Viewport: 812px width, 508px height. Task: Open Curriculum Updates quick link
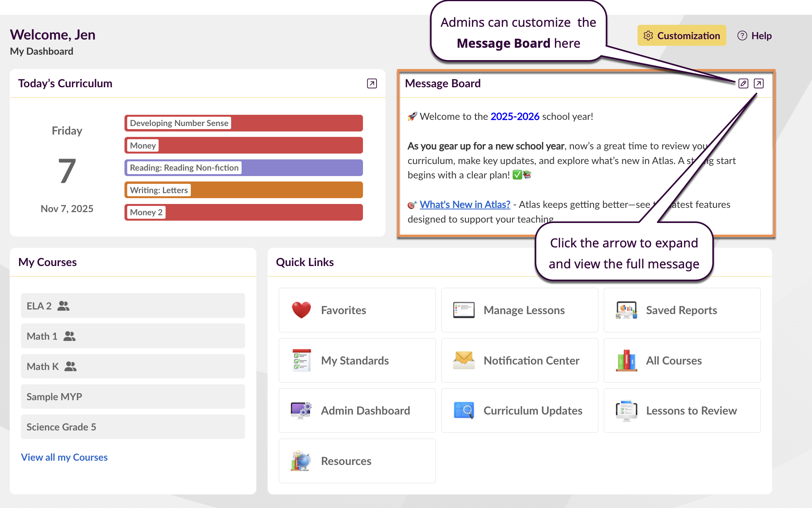click(x=519, y=410)
